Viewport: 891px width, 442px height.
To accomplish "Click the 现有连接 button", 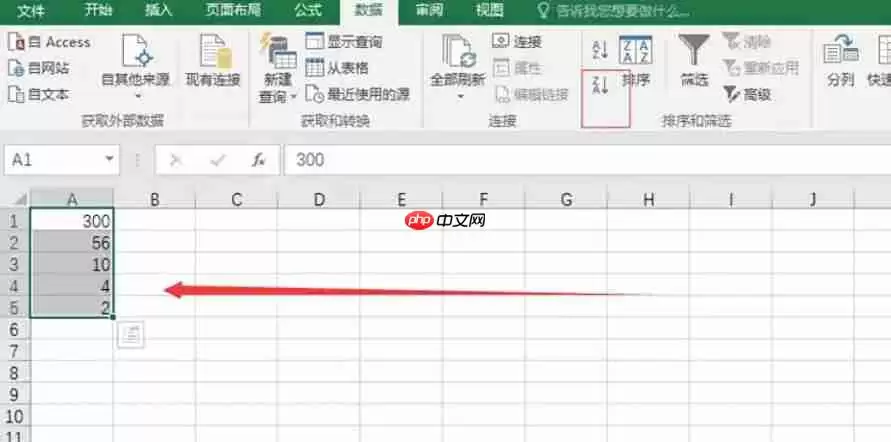I will (x=213, y=61).
